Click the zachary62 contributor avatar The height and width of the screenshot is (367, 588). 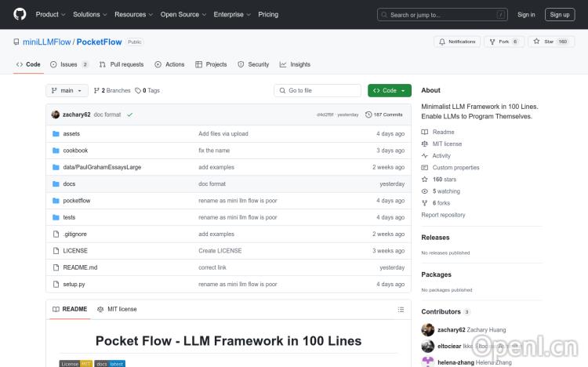[428, 330]
